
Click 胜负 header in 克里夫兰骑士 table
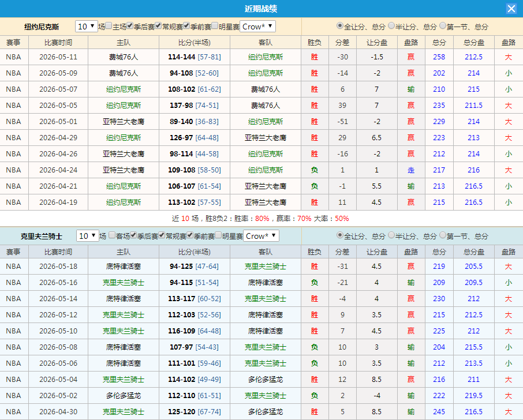(x=315, y=252)
